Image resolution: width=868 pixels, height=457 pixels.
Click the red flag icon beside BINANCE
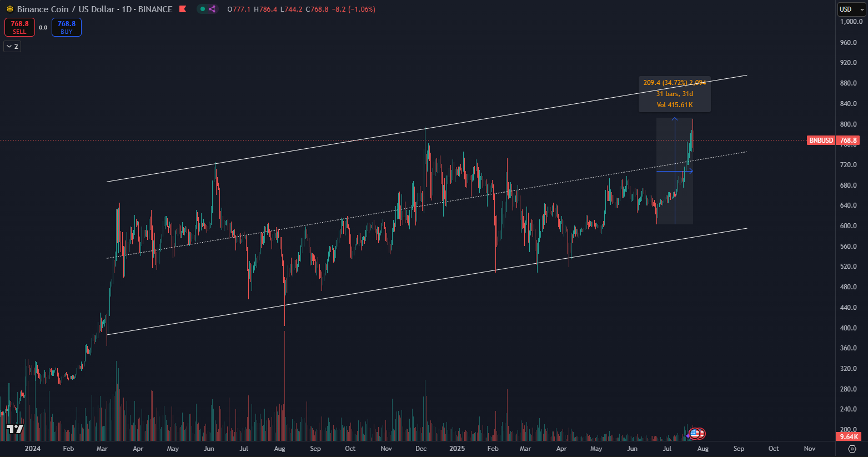(183, 9)
